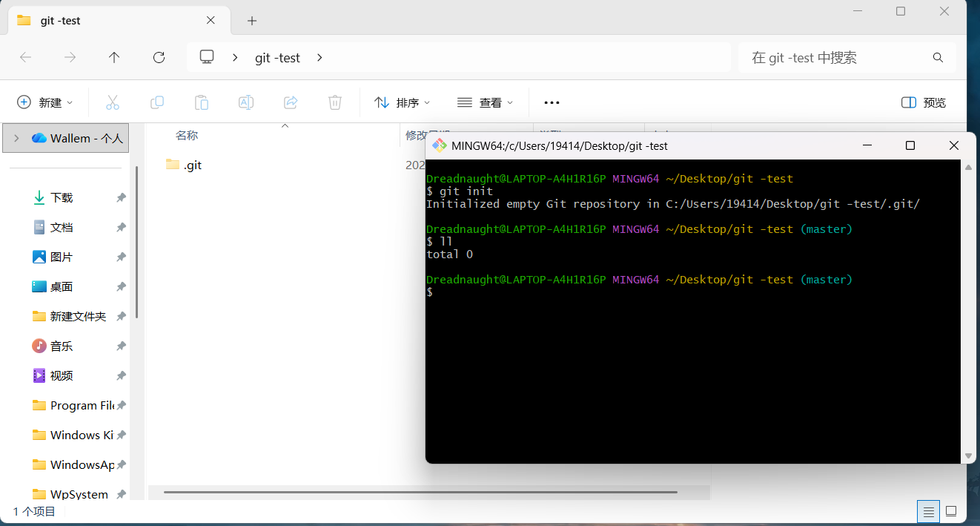The width and height of the screenshot is (980, 526).
Task: Toggle the 预览 preview pane
Action: click(924, 102)
